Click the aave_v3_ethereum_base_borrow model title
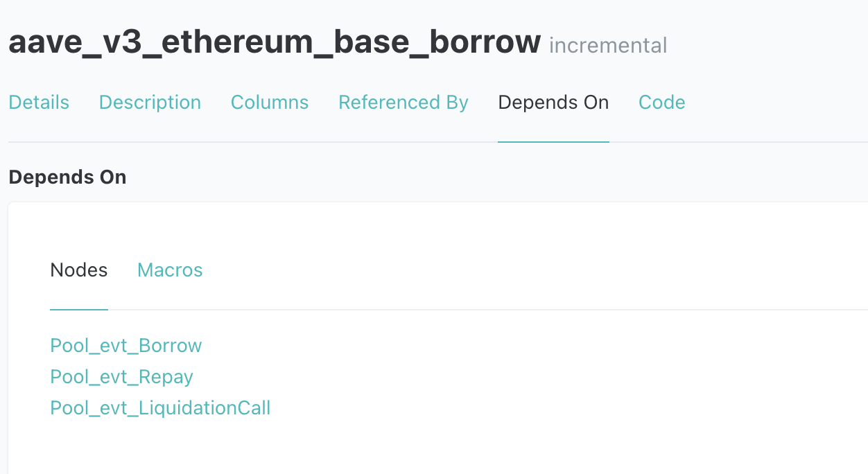The width and height of the screenshot is (868, 474). point(275,43)
